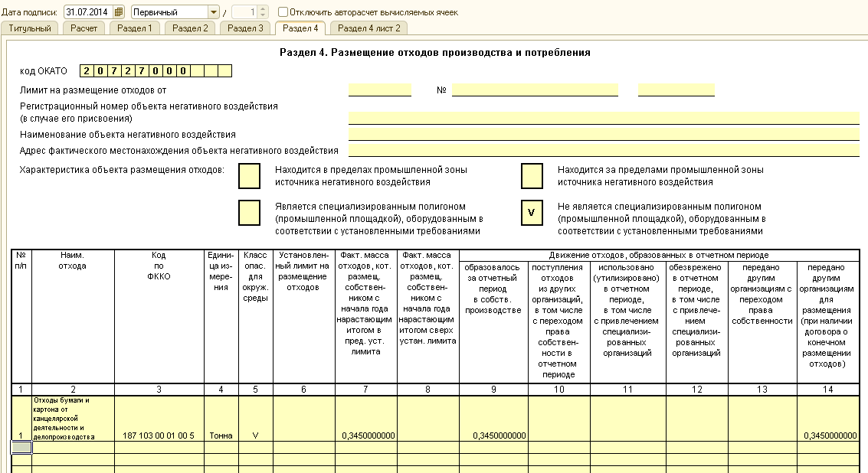Enable 'Отключить авторасчет вычисляемых ячеек' checkbox

283,12
